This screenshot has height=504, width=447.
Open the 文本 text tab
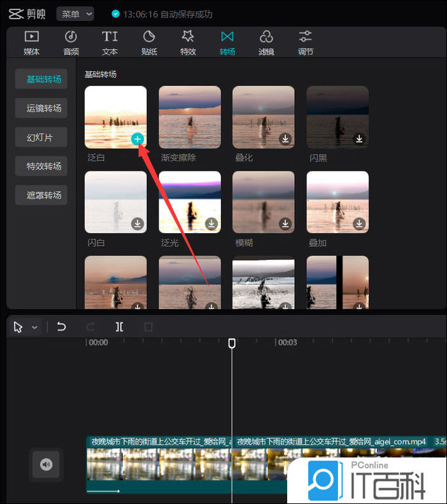(110, 43)
